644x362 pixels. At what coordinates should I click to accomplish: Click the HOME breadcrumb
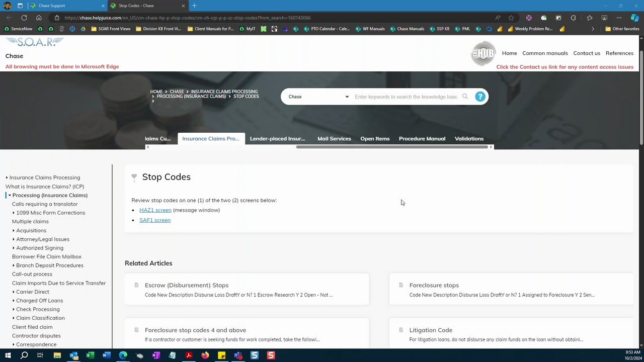pyautogui.click(x=156, y=92)
